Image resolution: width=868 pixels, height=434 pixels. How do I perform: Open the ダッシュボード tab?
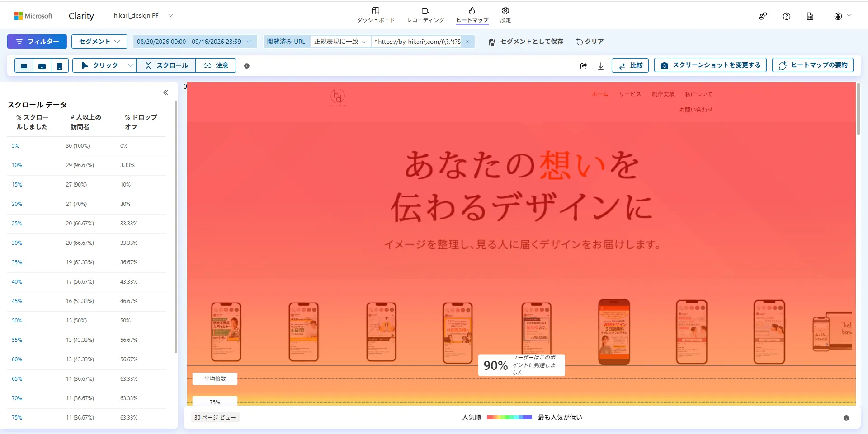376,15
